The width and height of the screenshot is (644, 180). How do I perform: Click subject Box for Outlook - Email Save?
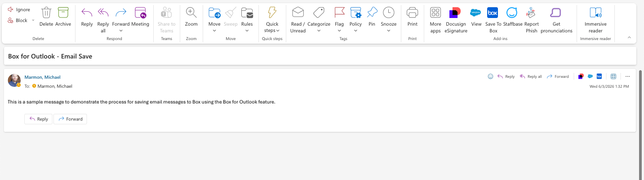tap(50, 56)
